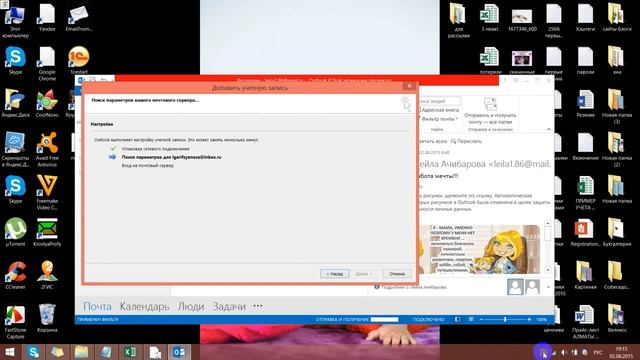Switch to normal view icon in status bar
This screenshot has width=640, height=360.
tap(458, 319)
